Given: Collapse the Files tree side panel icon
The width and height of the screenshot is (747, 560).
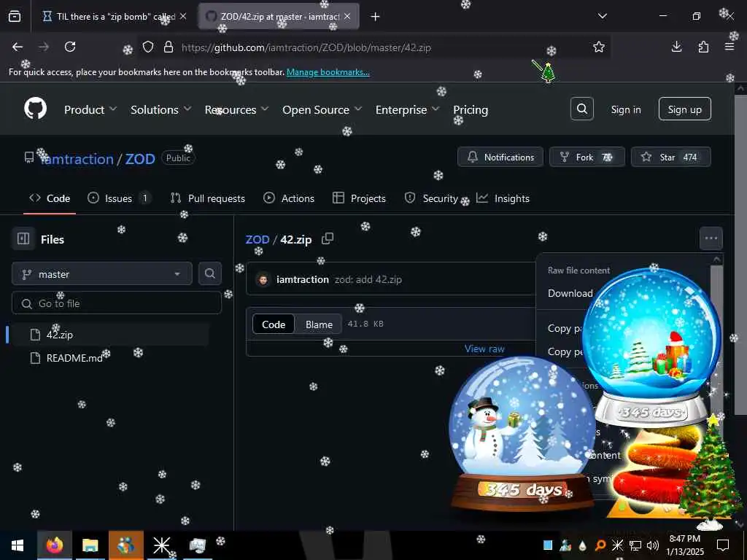Looking at the screenshot, I should pos(23,238).
